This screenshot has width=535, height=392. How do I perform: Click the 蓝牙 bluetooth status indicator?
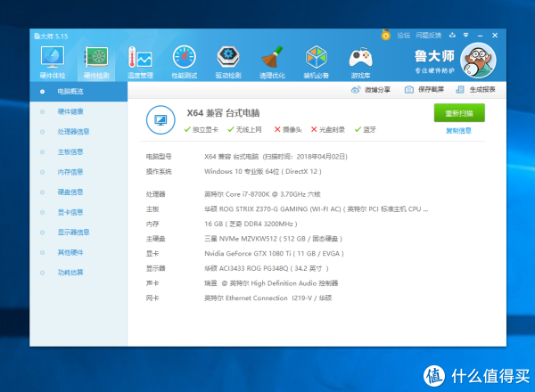365,129
